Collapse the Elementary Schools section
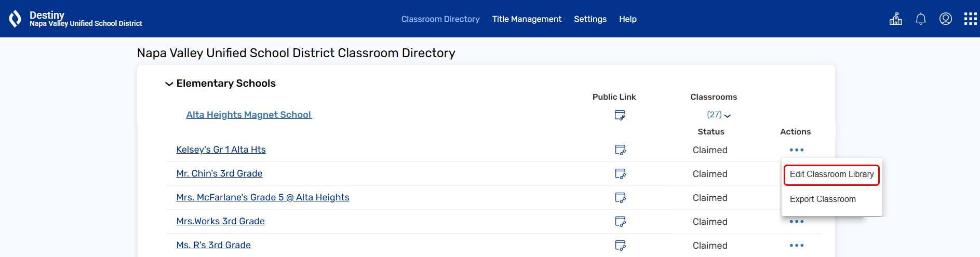 tap(169, 84)
